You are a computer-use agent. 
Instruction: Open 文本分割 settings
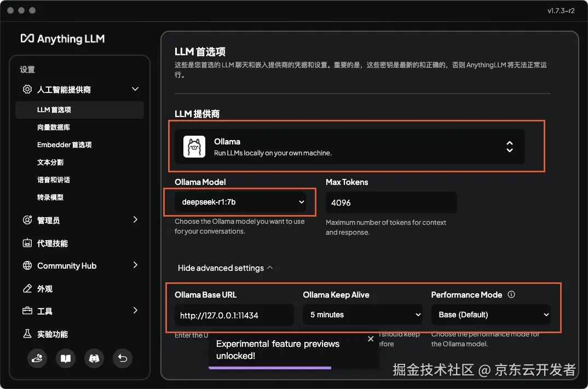click(50, 162)
